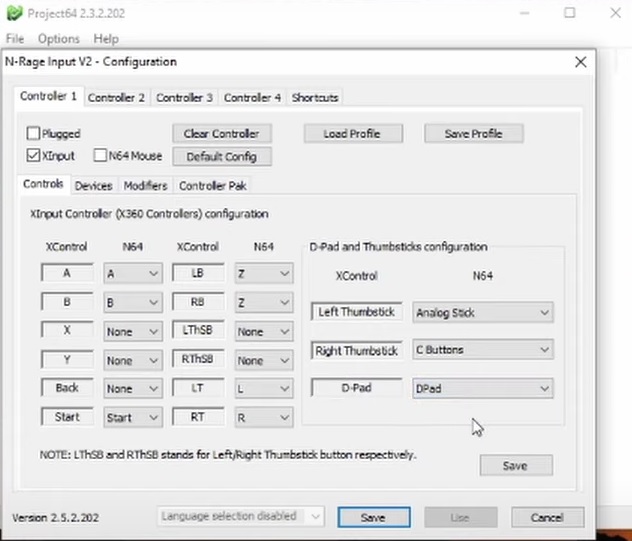Switch to the Controller 2 tab
The height and width of the screenshot is (541, 632).
coord(116,98)
